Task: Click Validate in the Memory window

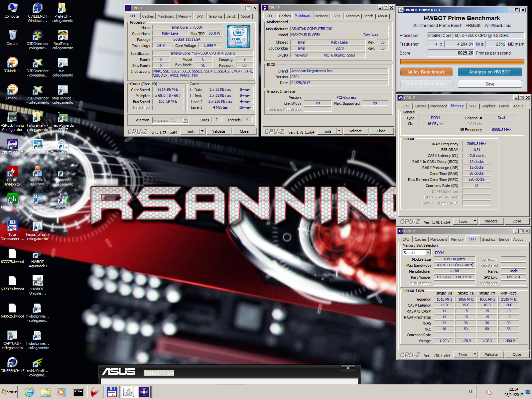Action: coord(491,221)
